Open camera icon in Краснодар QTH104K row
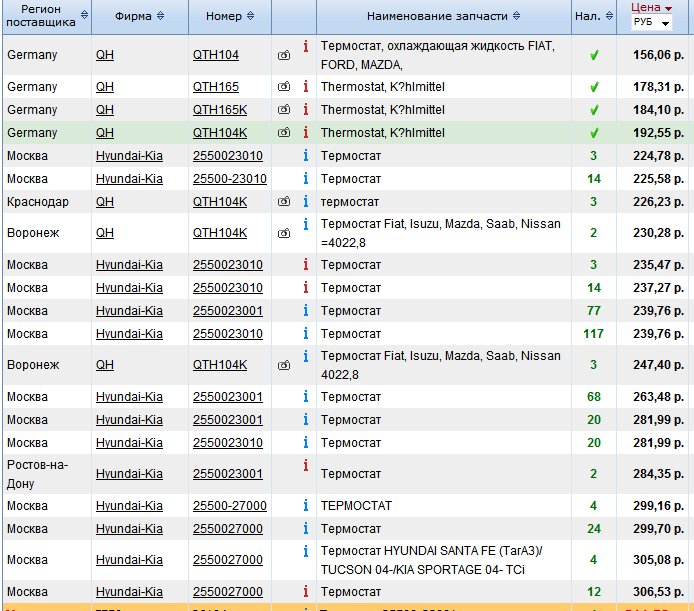694x611 pixels. (284, 200)
